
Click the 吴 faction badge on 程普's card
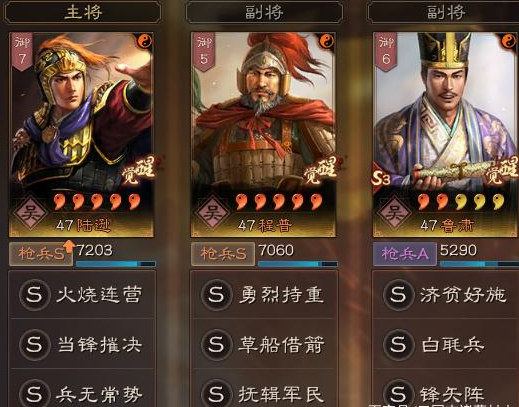tap(212, 212)
